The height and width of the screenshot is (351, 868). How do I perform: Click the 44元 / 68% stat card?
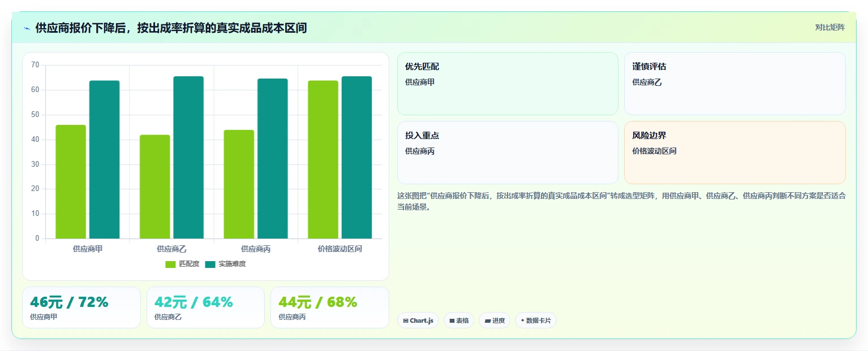coord(330,307)
